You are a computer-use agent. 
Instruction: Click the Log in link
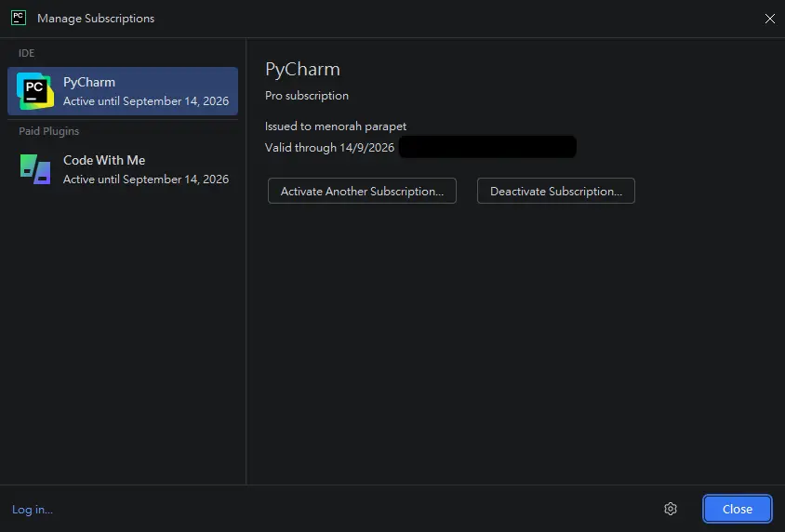(x=33, y=510)
